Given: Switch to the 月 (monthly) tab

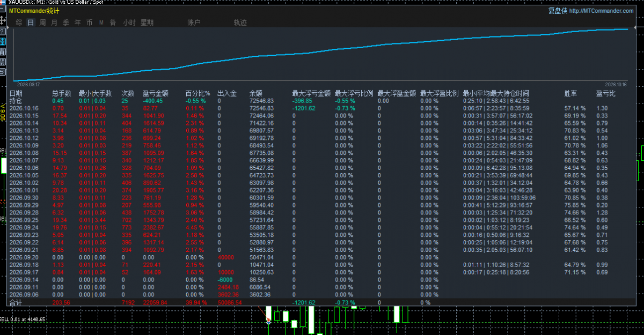Looking at the screenshot, I should coord(54,23).
